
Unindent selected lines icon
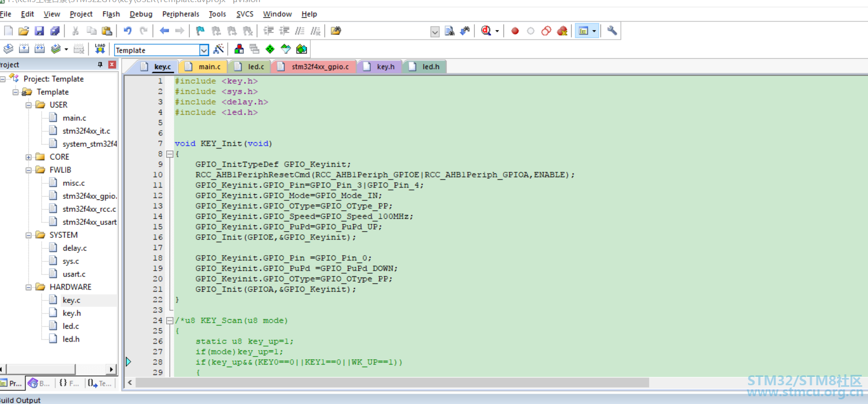tap(284, 31)
